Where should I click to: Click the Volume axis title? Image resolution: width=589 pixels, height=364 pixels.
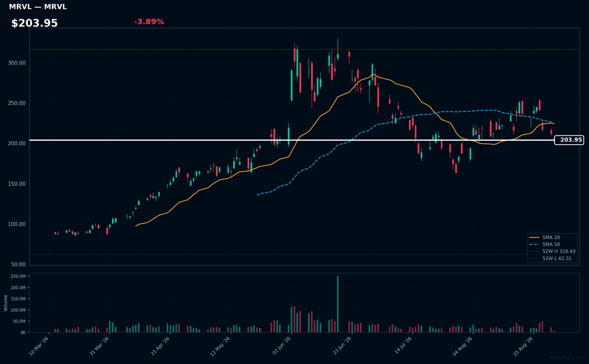point(5,303)
